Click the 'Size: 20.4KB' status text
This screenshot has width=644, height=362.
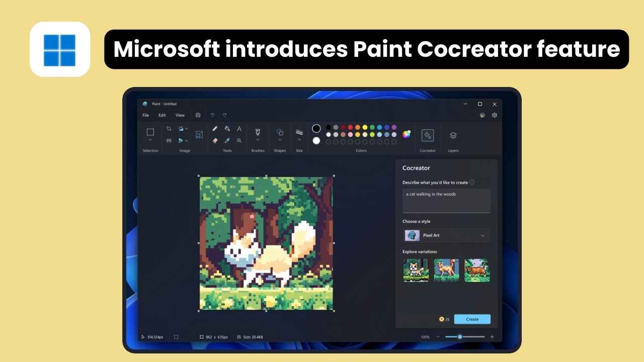pos(253,337)
